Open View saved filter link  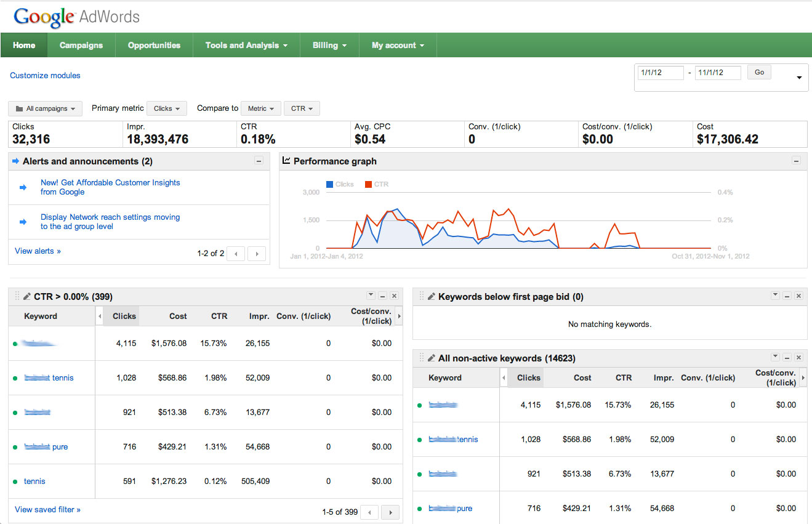(x=47, y=510)
